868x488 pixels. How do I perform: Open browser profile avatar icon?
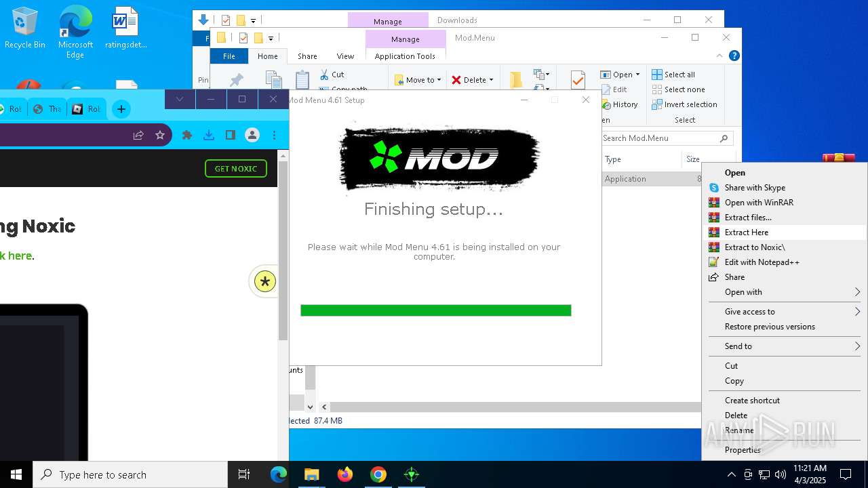click(x=252, y=135)
